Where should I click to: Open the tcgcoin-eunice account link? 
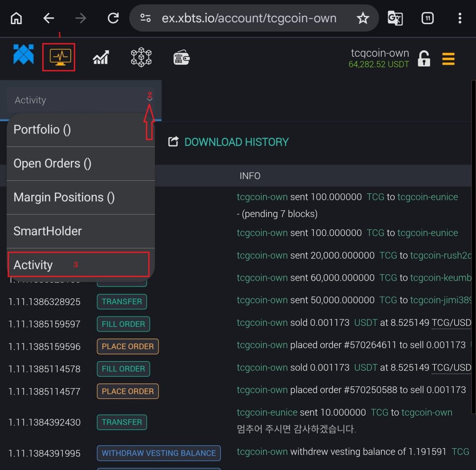[427, 197]
